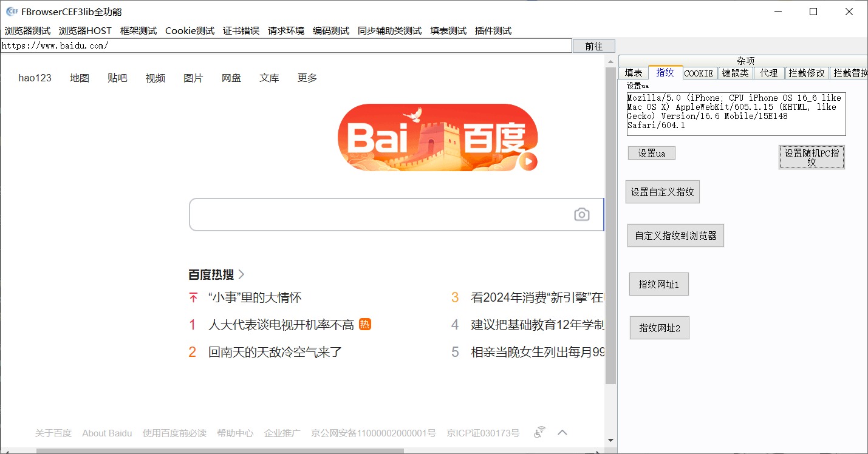The height and width of the screenshot is (454, 868).
Task: Click the 自定义指纹到浏览器 button
Action: tap(675, 235)
